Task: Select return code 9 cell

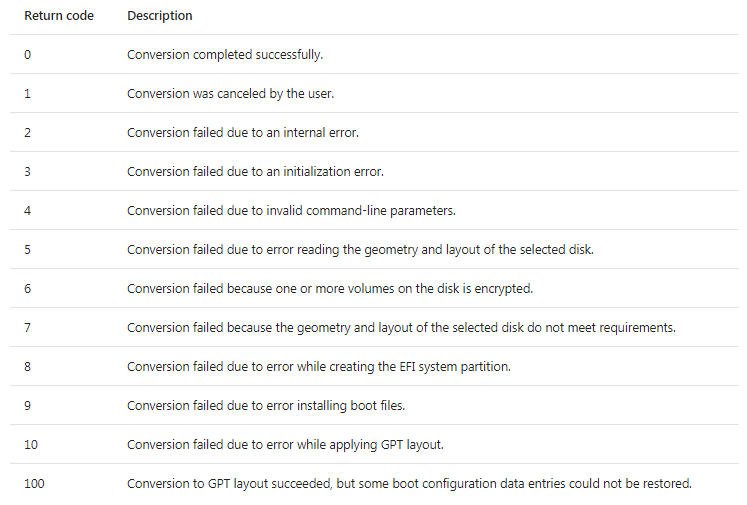Action: [27, 406]
